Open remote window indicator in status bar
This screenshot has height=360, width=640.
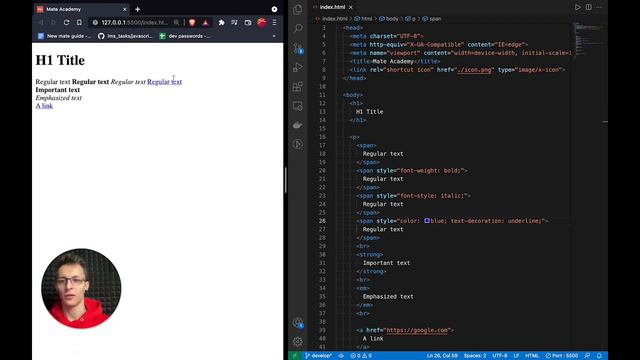[x=295, y=356]
